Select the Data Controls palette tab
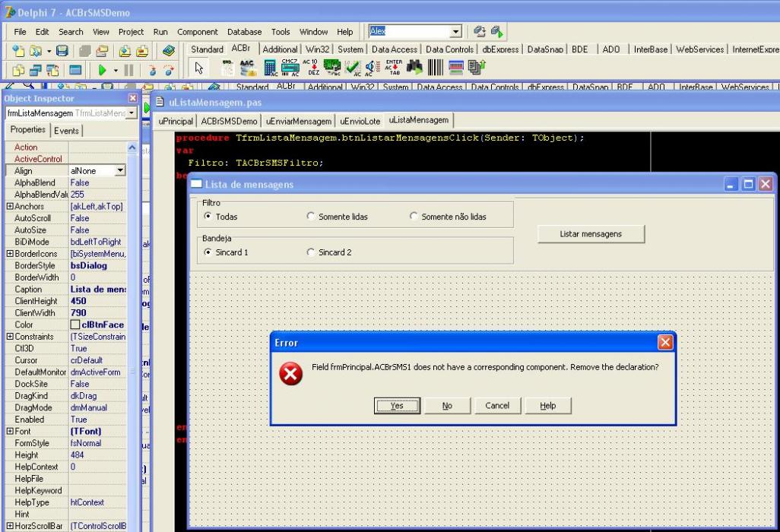The image size is (780, 532). (x=449, y=49)
